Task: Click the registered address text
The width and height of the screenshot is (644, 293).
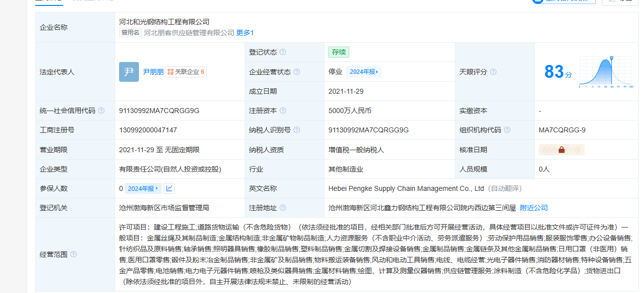Action: click(422, 208)
